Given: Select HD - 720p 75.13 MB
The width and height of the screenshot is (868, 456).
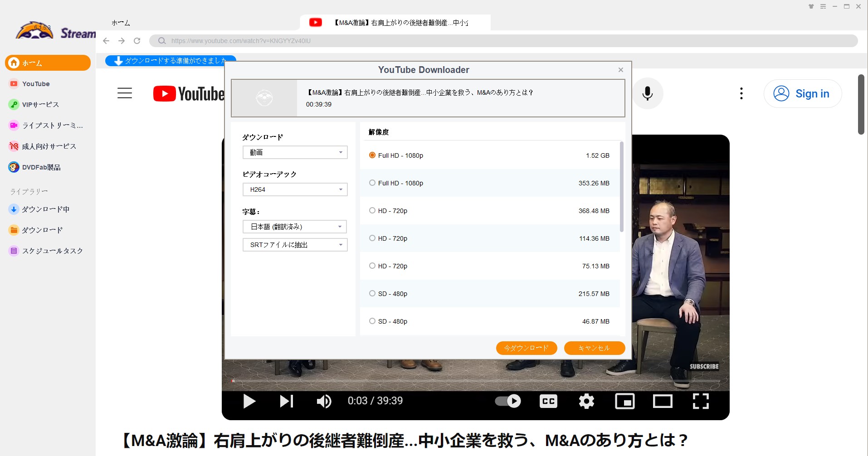Looking at the screenshot, I should [x=490, y=266].
